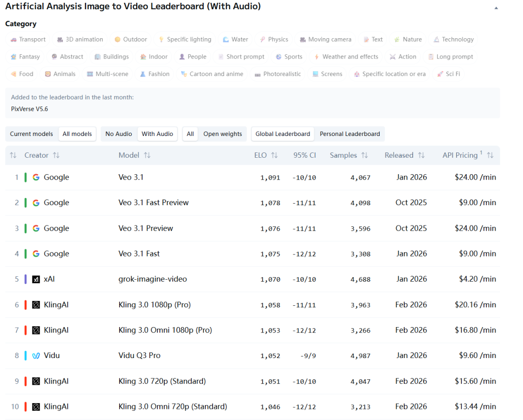Sort table by Samples column arrows
This screenshot has width=523, height=420.
365,155
